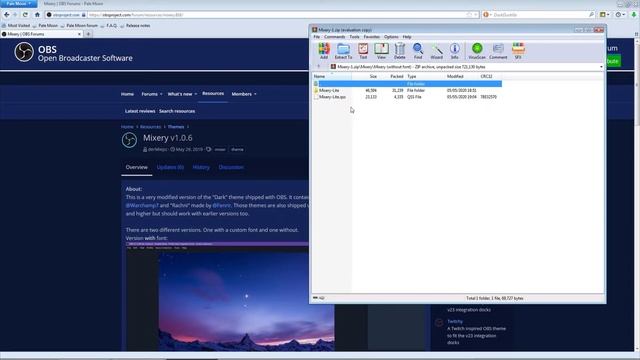This screenshot has width=640, height=360.
Task: Click the Find icon in WinRAR toolbar
Action: coord(418,51)
